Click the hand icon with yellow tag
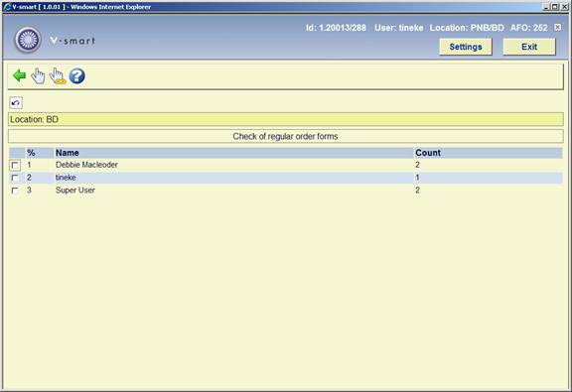This screenshot has width=572, height=392. click(x=58, y=75)
